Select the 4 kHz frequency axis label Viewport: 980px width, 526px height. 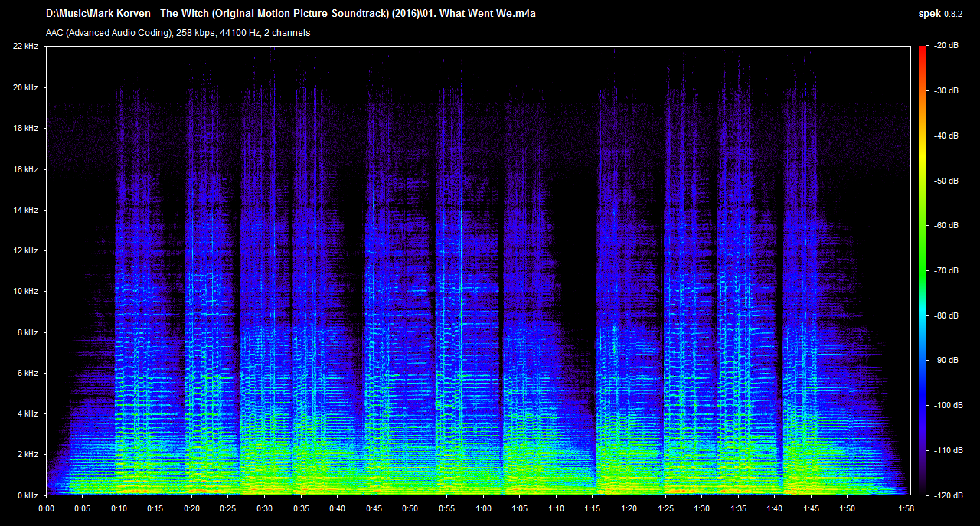pos(28,414)
